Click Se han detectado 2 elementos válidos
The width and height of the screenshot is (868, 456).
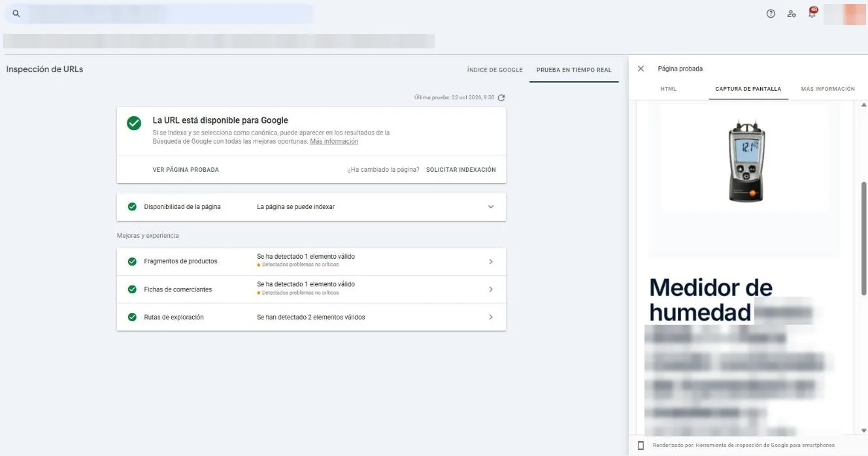click(311, 318)
